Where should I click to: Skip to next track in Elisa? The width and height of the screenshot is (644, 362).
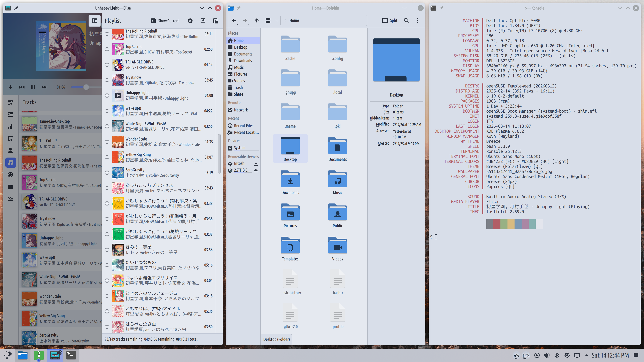tap(44, 87)
